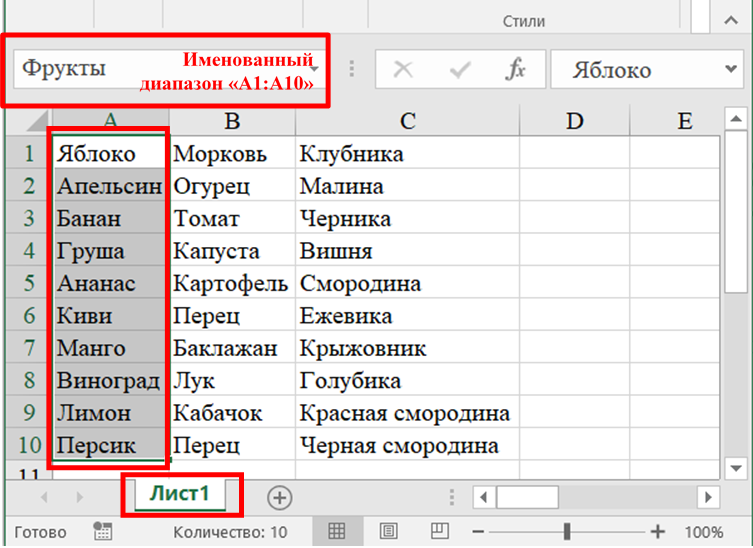Open the Name Box dropdown arrow

click(315, 69)
